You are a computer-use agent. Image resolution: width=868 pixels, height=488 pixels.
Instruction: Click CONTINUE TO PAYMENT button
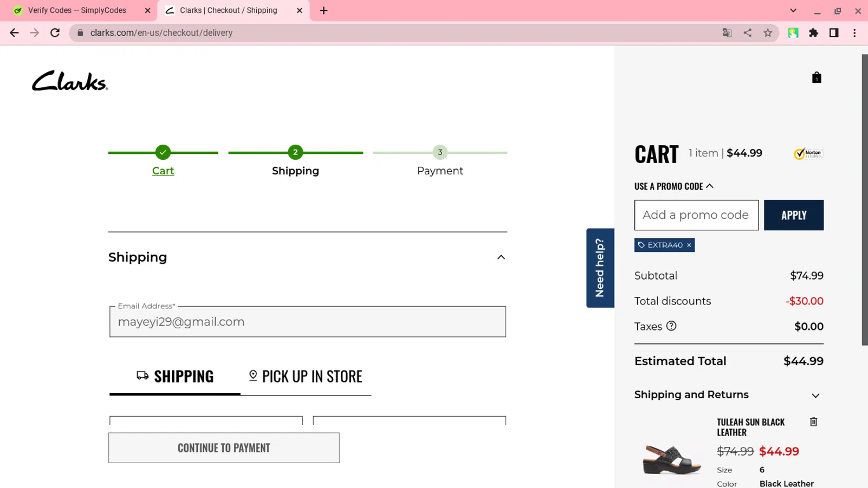click(224, 448)
